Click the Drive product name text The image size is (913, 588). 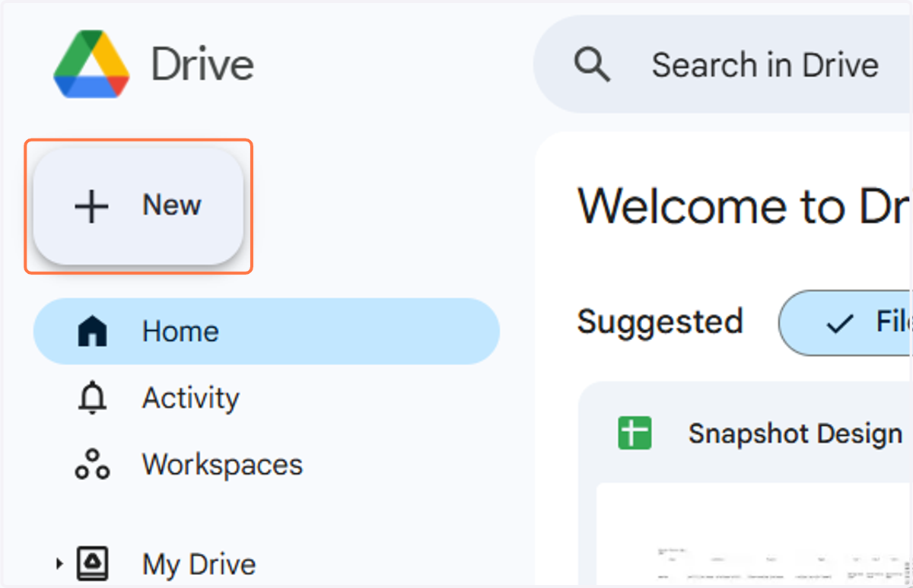tap(202, 65)
